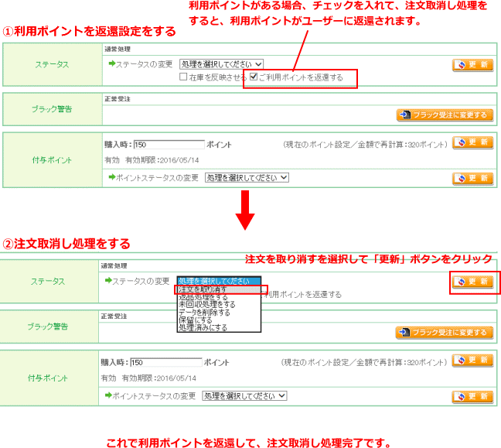501x448 pixels.
Task: Click 更新 button for status in step ②
Action: (x=472, y=282)
